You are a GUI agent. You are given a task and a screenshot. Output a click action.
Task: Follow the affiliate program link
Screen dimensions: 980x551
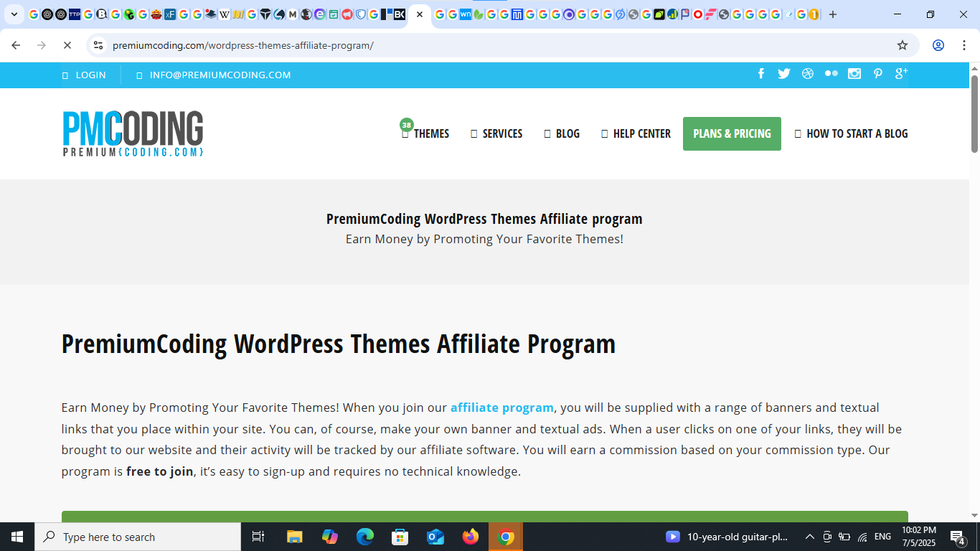pos(502,408)
